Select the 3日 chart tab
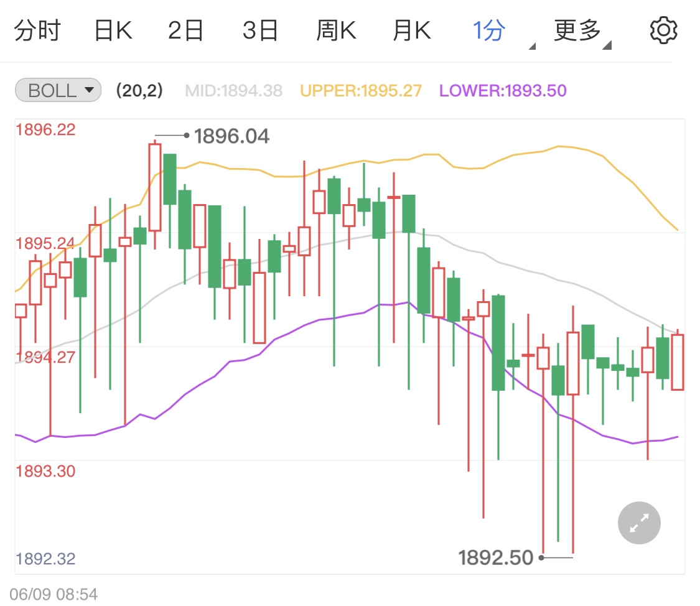The image size is (700, 606). 260,30
